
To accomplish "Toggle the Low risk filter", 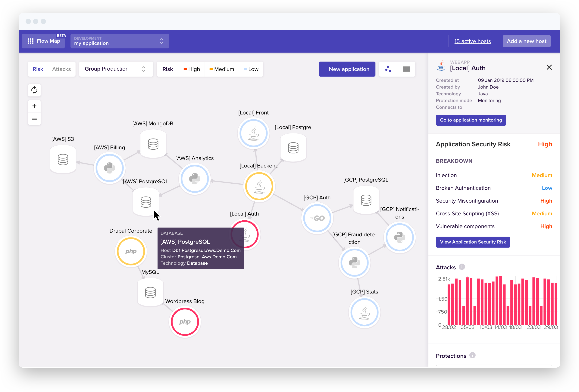I will (x=251, y=69).
